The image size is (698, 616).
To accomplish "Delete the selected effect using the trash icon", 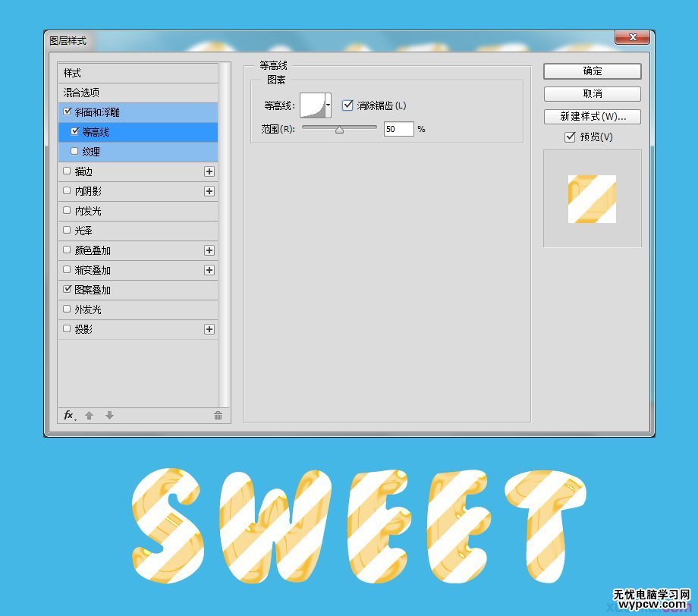I will click(x=218, y=416).
